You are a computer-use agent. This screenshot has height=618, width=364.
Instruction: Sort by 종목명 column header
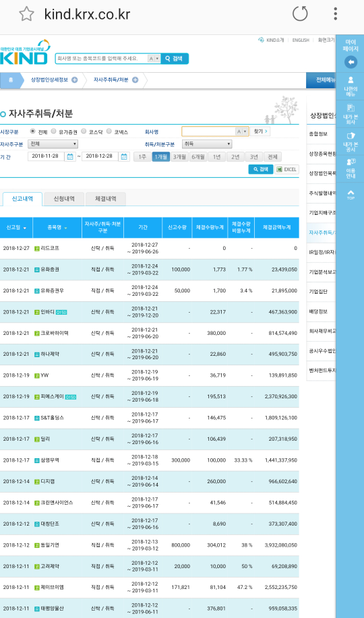[x=57, y=228]
